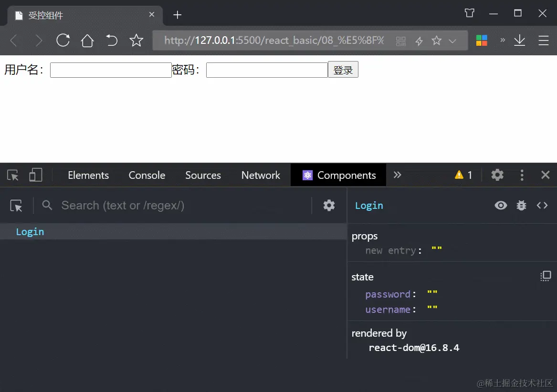Screen dimensions: 557x392
Task: Switch to the Console tab
Action: [147, 175]
